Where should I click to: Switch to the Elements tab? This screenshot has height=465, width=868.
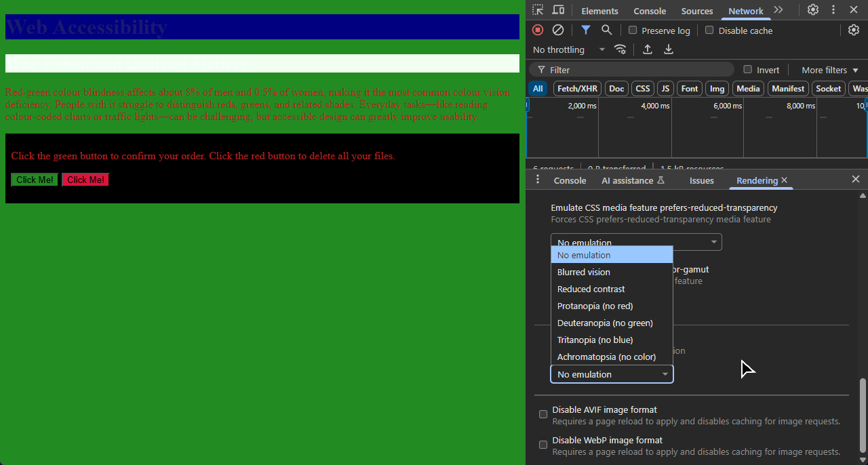coord(599,11)
